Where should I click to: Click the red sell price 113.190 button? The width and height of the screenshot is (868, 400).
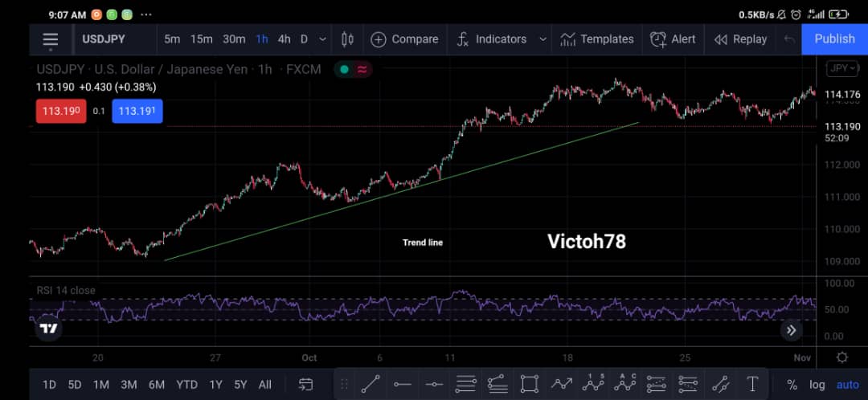click(x=61, y=111)
